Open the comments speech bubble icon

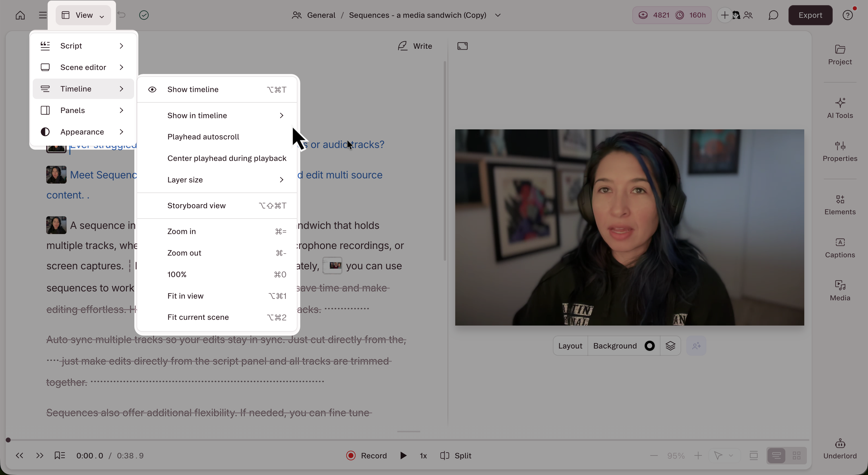pos(773,15)
